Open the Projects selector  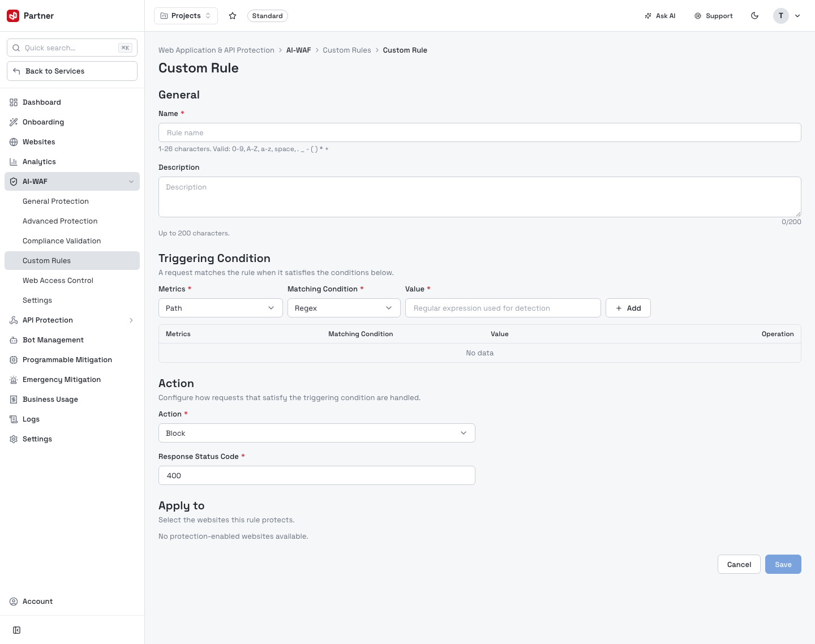point(186,16)
